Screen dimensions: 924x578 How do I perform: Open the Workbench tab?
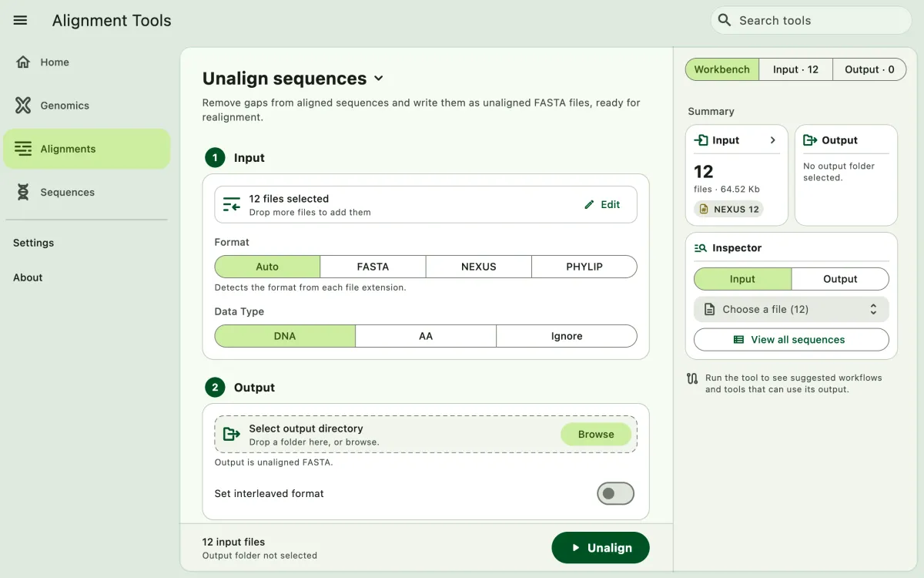pyautogui.click(x=722, y=69)
